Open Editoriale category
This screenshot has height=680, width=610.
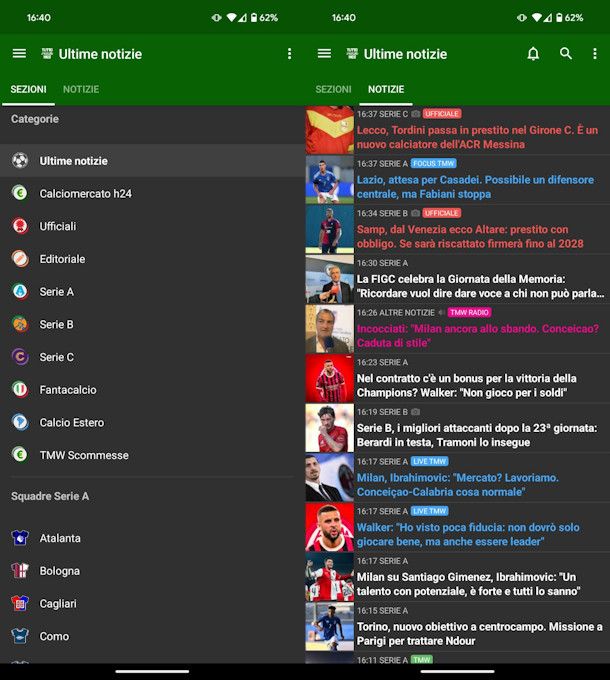pos(153,258)
